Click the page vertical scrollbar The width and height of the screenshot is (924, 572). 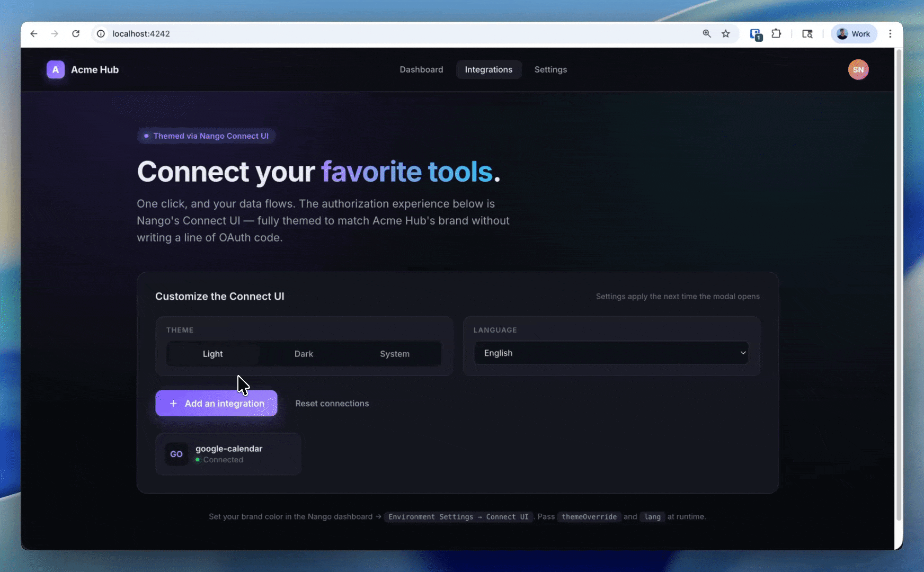(898, 286)
